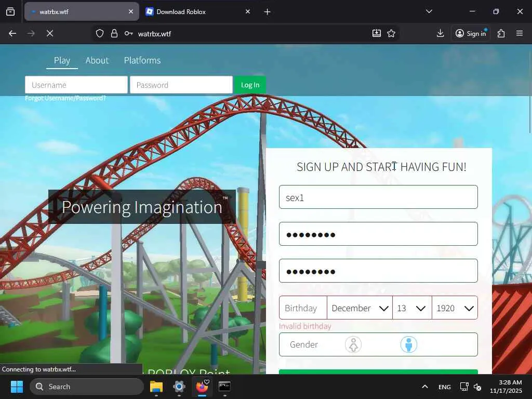The width and height of the screenshot is (532, 399).
Task: Open the Downloads panel
Action: point(441,33)
